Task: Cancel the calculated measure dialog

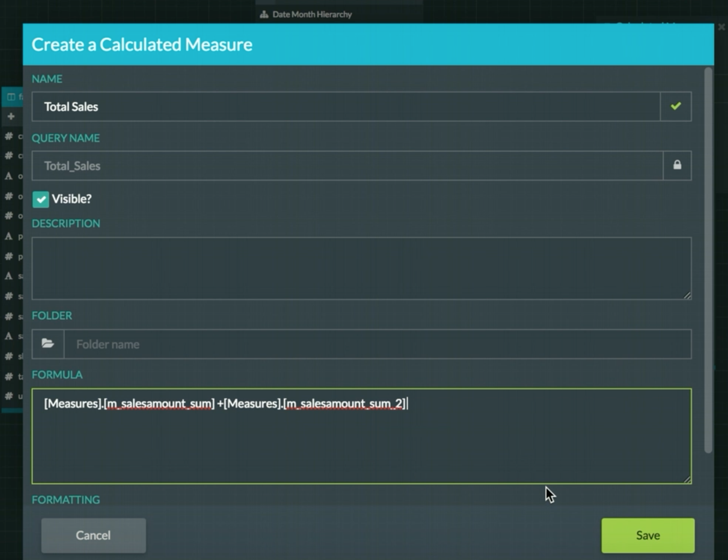Action: (93, 535)
